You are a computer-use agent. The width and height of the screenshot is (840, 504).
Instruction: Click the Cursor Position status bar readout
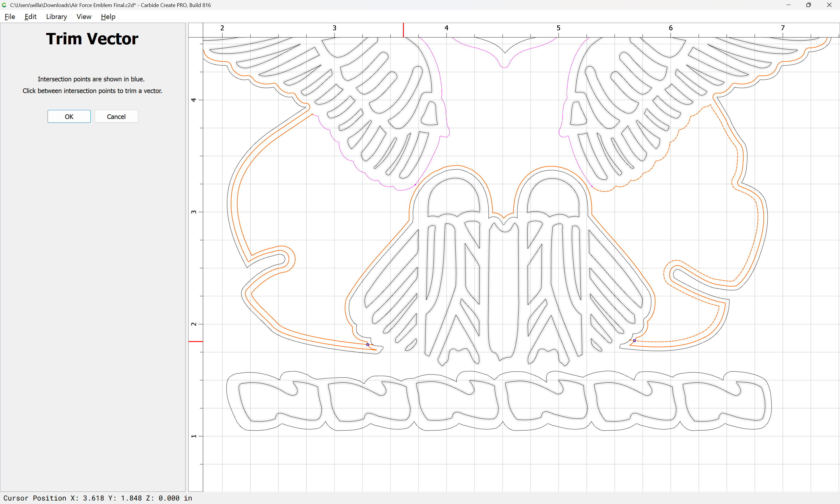[x=98, y=498]
